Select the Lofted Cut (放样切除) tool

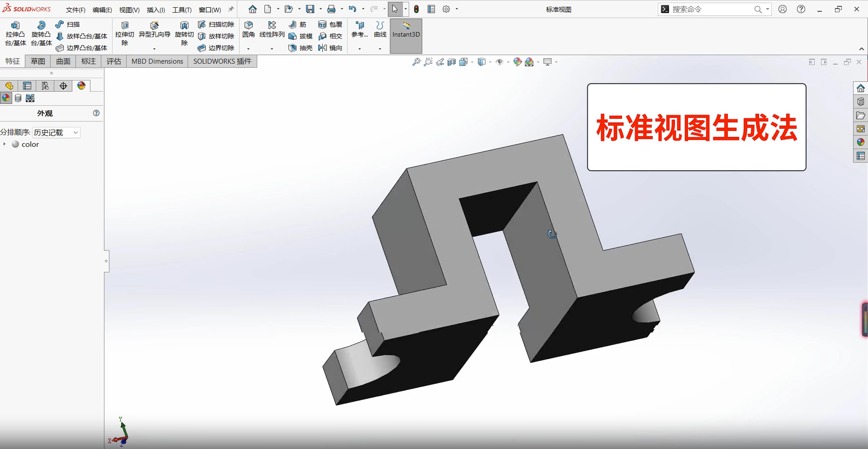point(216,36)
